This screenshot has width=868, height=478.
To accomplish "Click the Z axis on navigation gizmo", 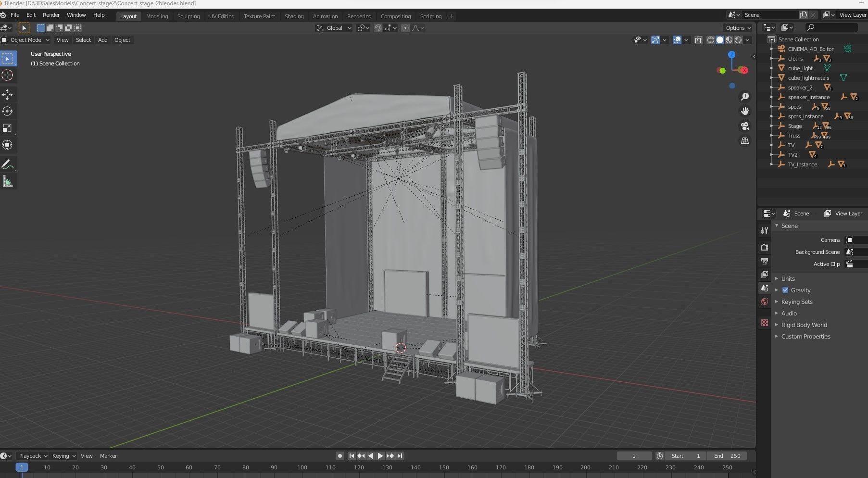I will click(x=731, y=55).
